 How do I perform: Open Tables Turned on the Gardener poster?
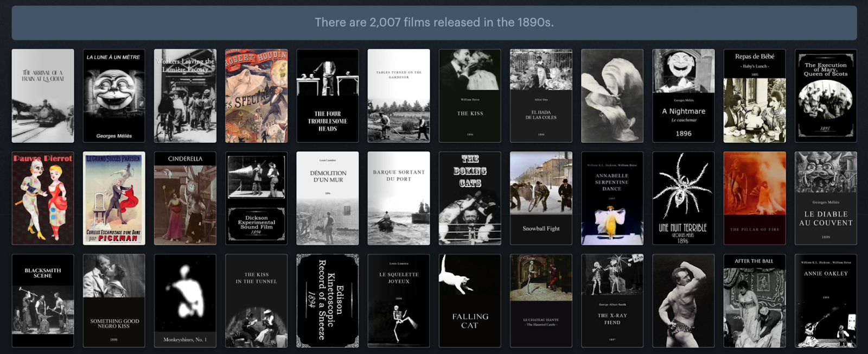[x=399, y=96]
